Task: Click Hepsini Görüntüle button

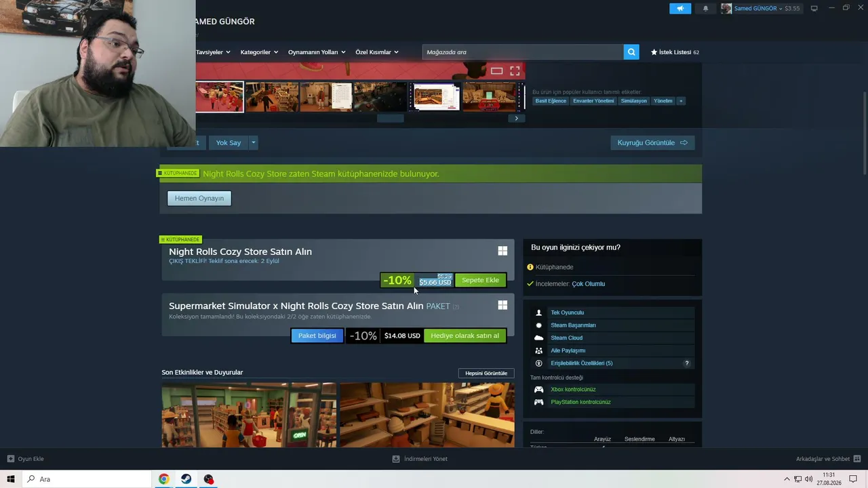Action: tap(486, 373)
